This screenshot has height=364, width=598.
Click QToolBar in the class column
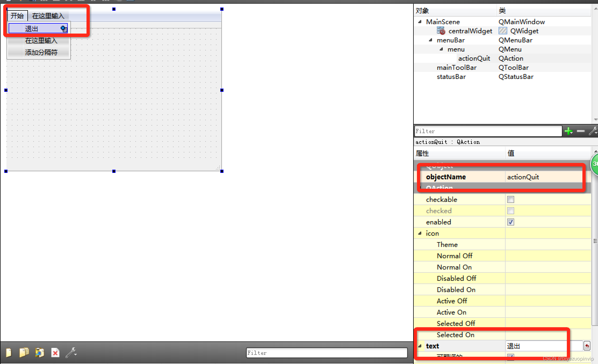[x=513, y=67]
